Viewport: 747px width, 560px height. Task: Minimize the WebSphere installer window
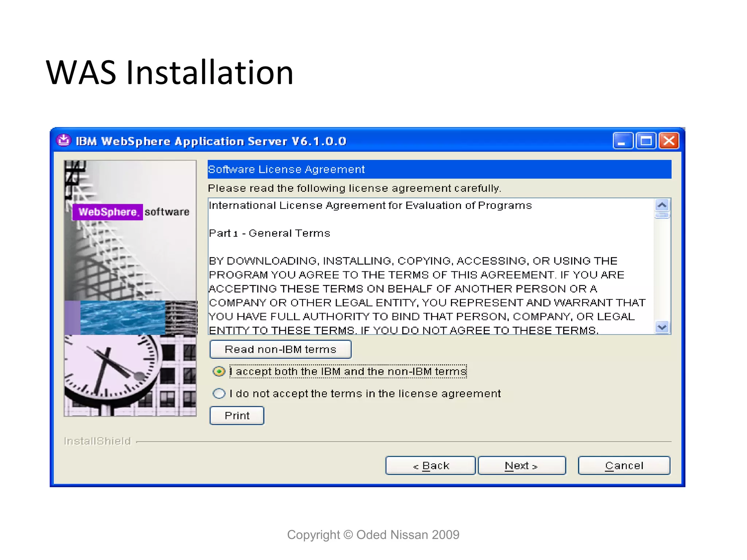coord(623,141)
